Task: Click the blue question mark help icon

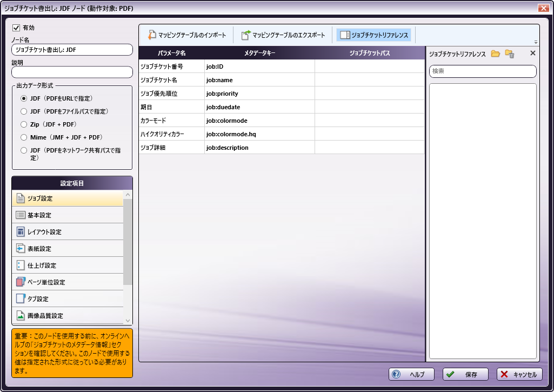Action: [x=396, y=374]
